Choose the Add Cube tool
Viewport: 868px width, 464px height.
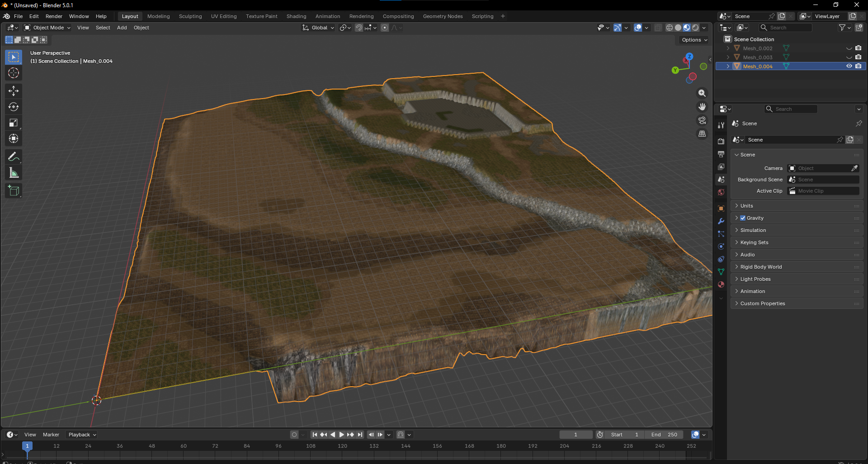[14, 191]
